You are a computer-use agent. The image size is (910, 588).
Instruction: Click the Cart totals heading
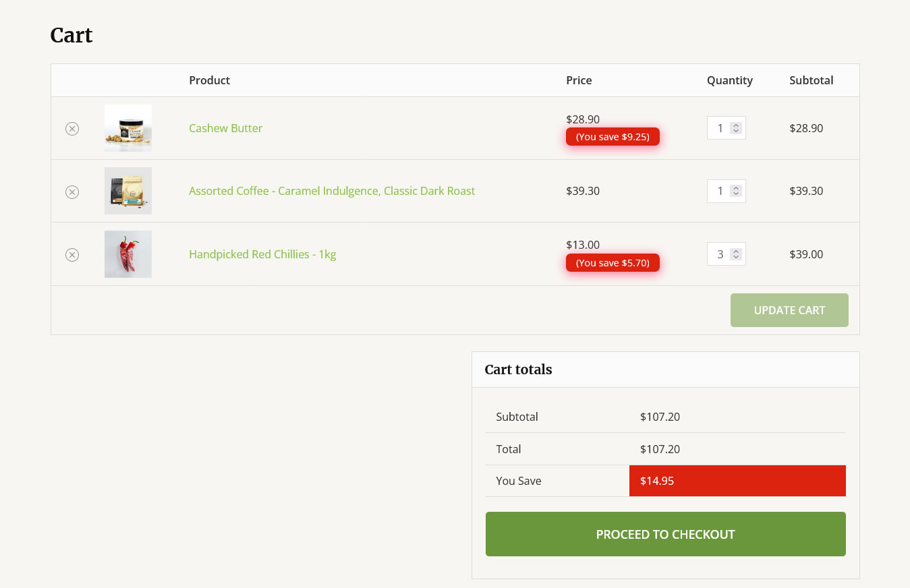(x=518, y=370)
